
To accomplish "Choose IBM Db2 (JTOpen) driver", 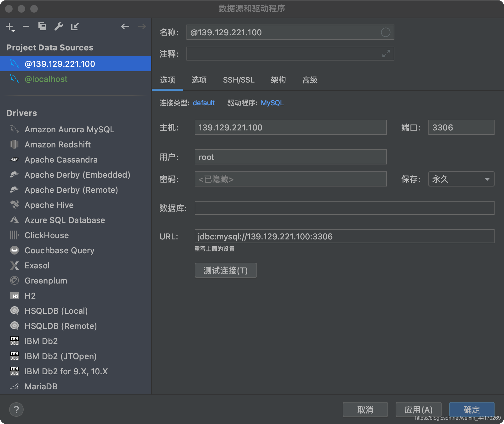I will pos(76,356).
